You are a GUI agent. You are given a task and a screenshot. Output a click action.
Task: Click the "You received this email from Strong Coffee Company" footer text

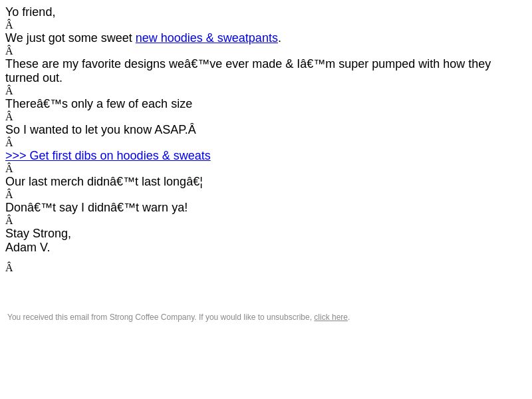[102, 317]
